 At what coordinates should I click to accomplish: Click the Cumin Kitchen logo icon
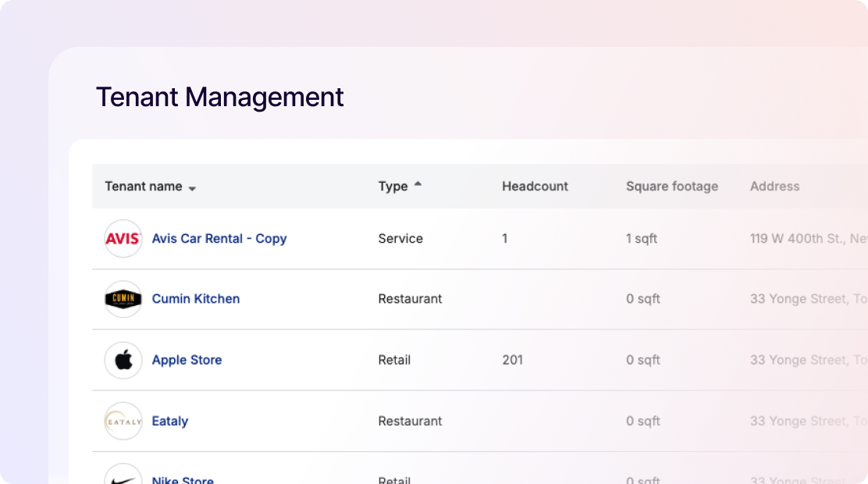123,299
